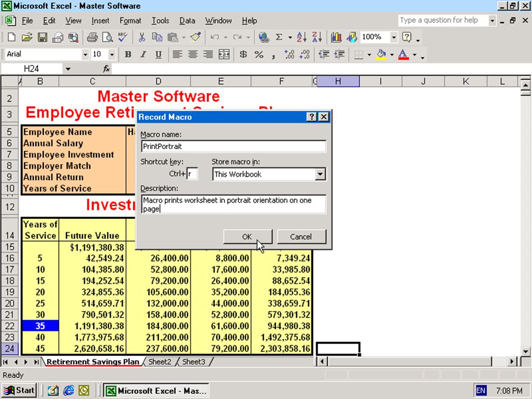
Task: Toggle Italic formatting
Action: [x=143, y=54]
